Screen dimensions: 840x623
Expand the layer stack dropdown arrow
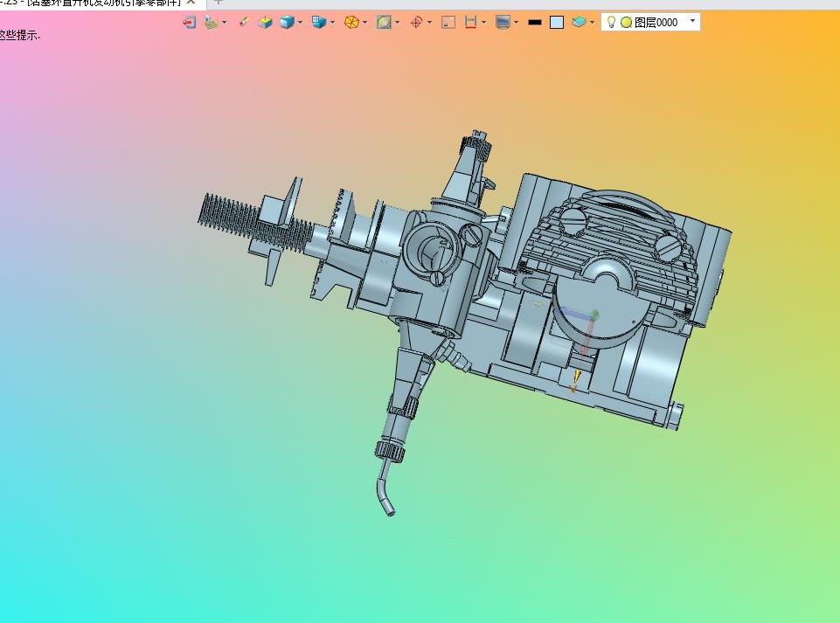[x=592, y=23]
